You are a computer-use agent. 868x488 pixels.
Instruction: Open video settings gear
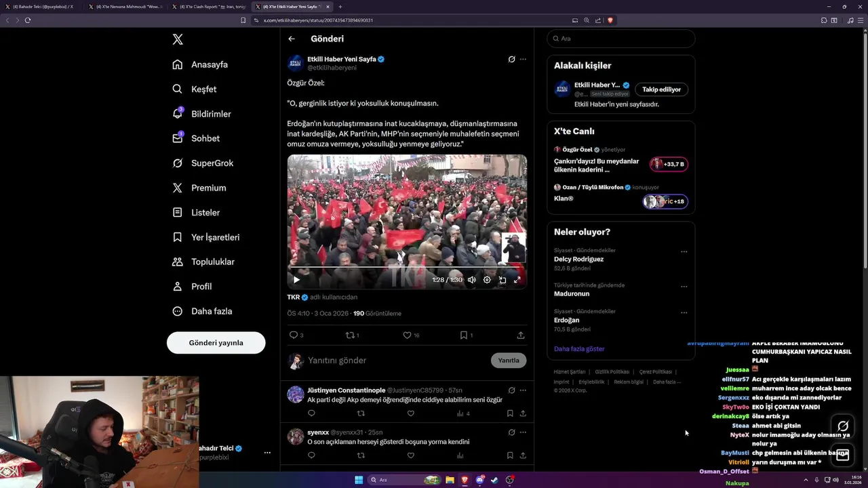[487, 279]
